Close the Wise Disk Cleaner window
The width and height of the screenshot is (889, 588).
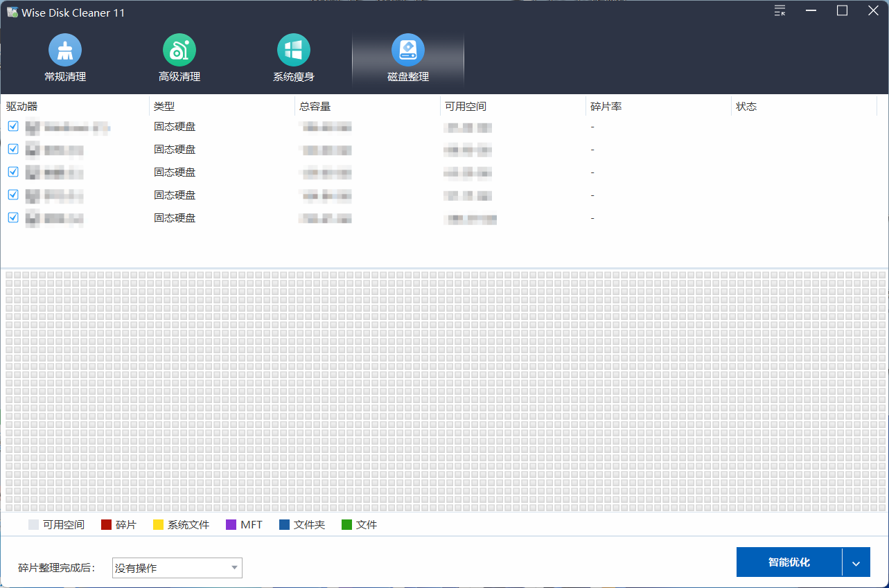tap(873, 10)
